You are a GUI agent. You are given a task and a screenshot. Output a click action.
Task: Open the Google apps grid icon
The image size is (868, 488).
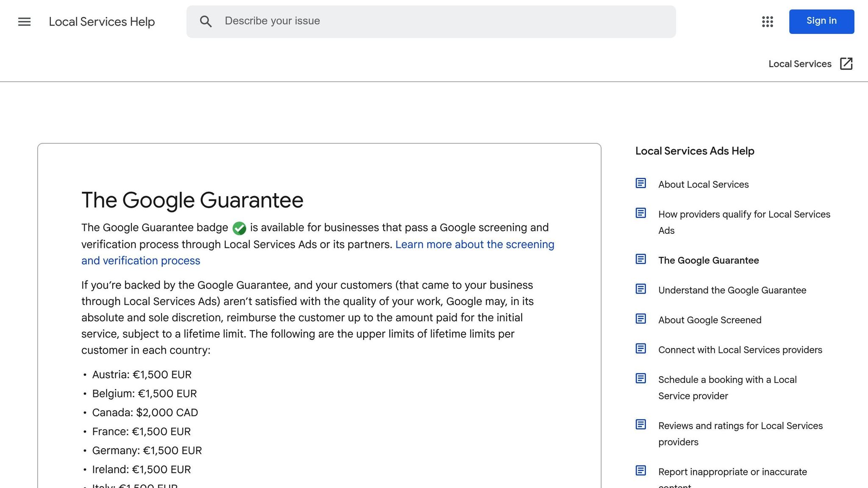coord(767,22)
